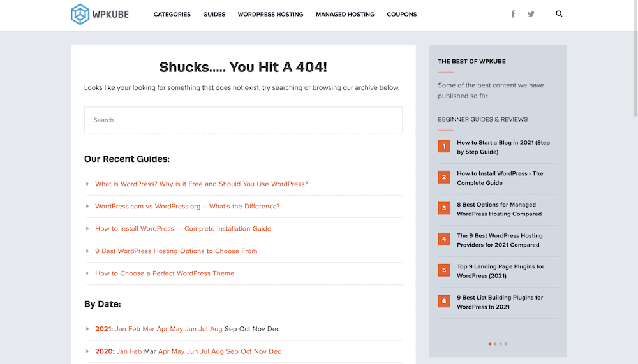Select the second carousel dot
638x364 pixels.
point(495,344)
